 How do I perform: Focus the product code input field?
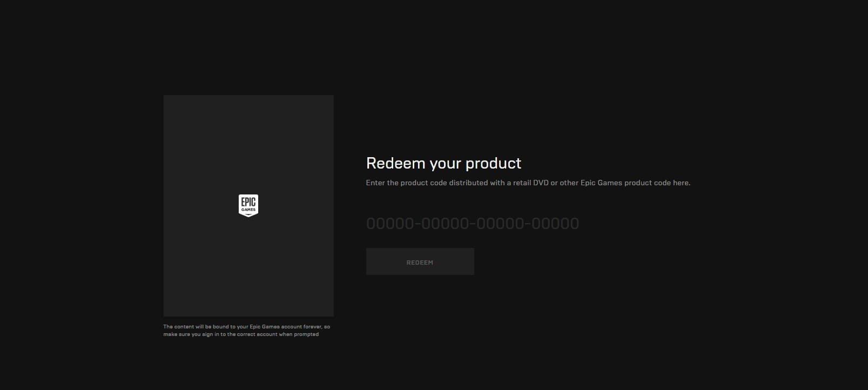click(x=473, y=224)
